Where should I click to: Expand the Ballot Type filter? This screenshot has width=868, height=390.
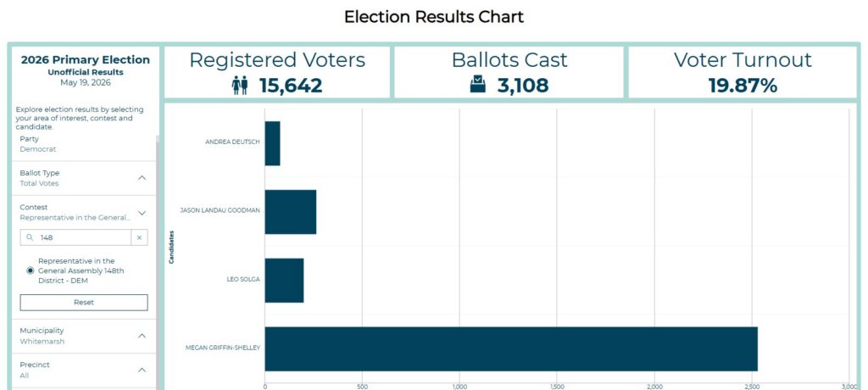(142, 178)
